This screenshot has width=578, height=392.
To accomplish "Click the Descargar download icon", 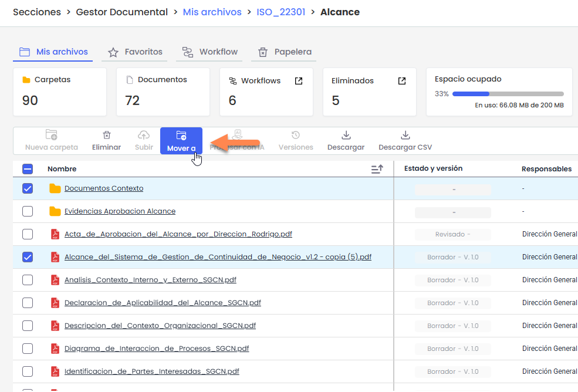I will 346,136.
